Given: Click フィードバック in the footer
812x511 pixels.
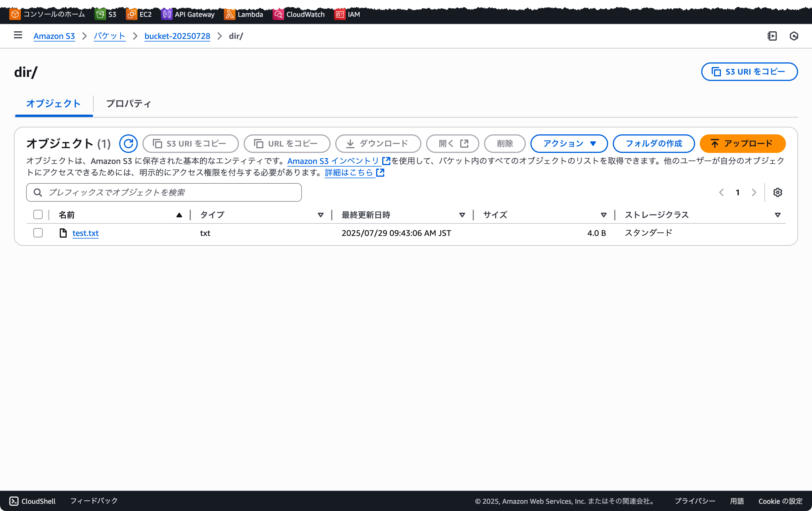Looking at the screenshot, I should [x=94, y=501].
